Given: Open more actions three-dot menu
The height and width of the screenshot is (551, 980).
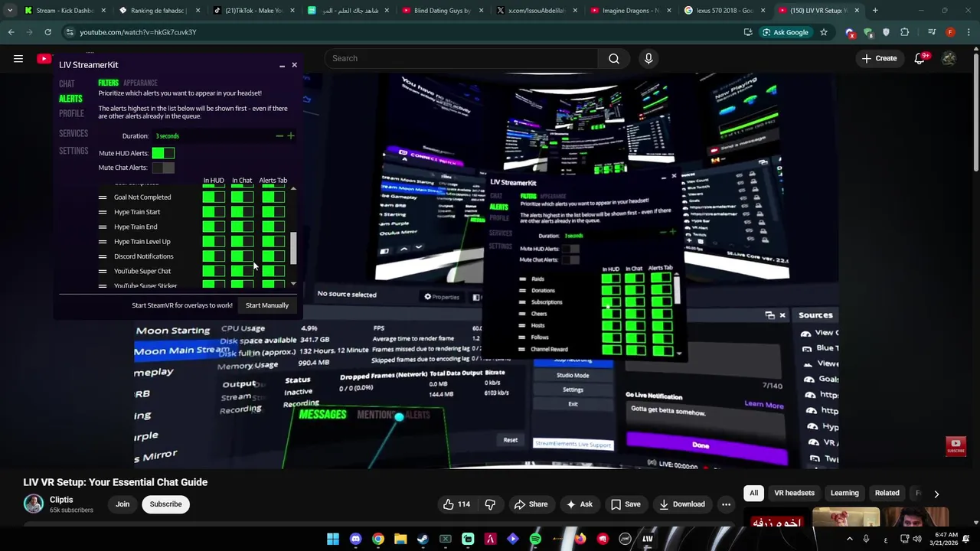Looking at the screenshot, I should coord(726,504).
